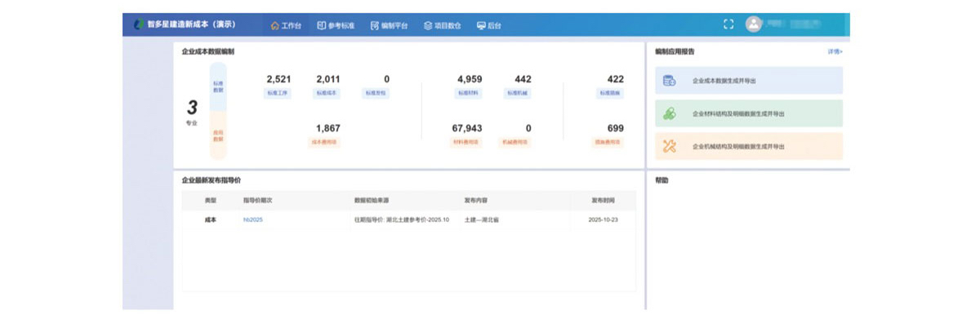
Task: Open the 参考标准 menu
Action: [336, 25]
